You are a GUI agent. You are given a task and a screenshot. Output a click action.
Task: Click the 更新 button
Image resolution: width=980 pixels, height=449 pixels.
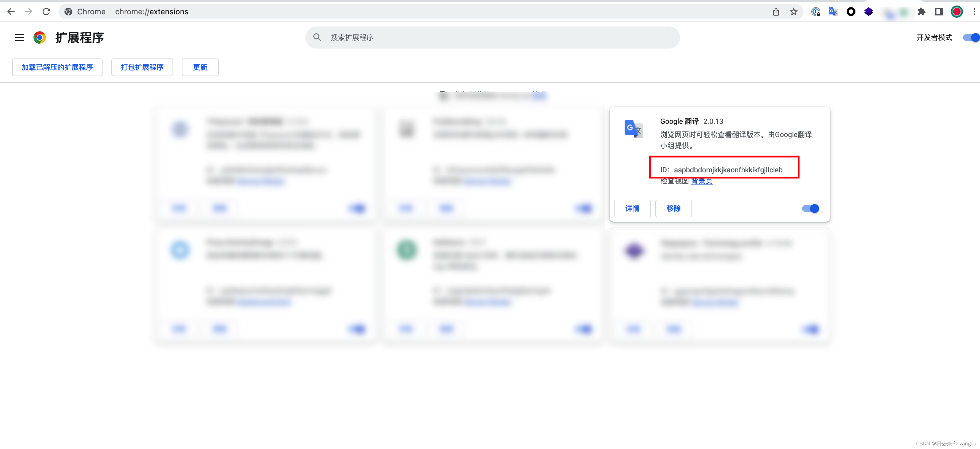tap(200, 67)
